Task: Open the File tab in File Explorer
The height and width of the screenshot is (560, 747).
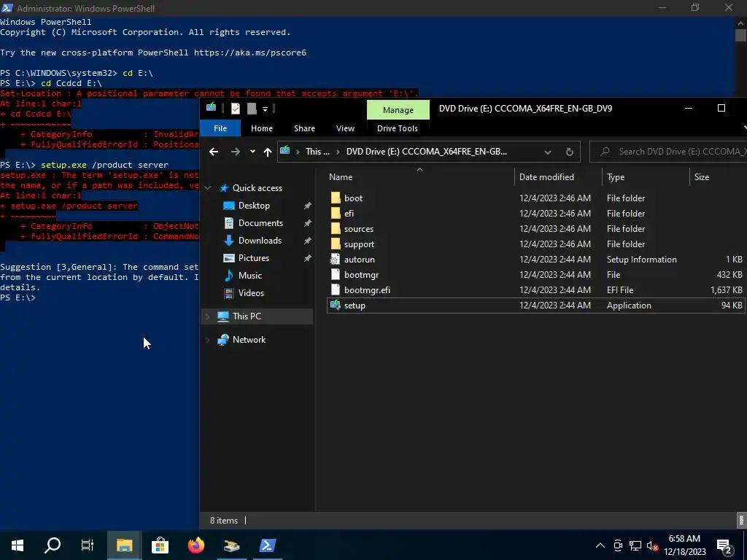Action: click(220, 128)
